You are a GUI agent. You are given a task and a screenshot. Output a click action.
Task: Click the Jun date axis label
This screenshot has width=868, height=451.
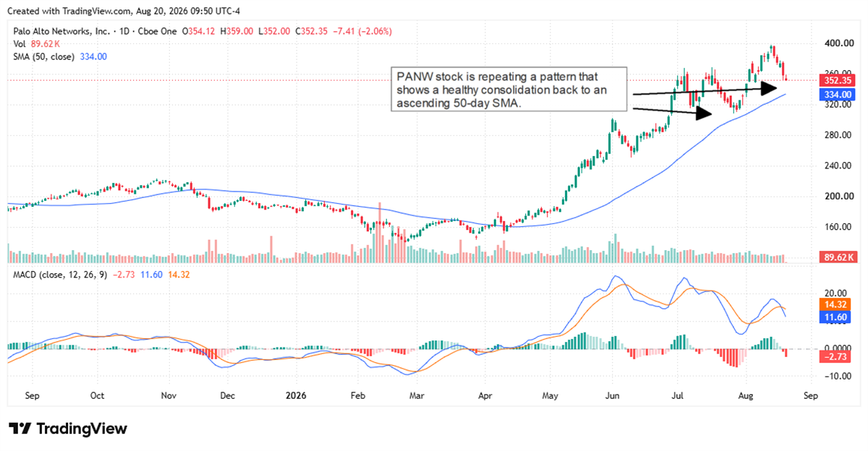(x=612, y=396)
